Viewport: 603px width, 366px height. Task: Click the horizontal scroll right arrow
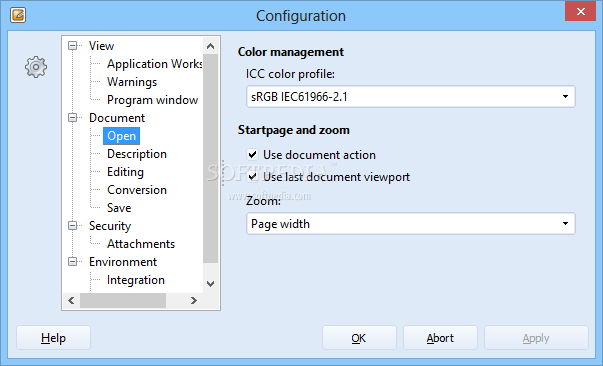point(194,300)
